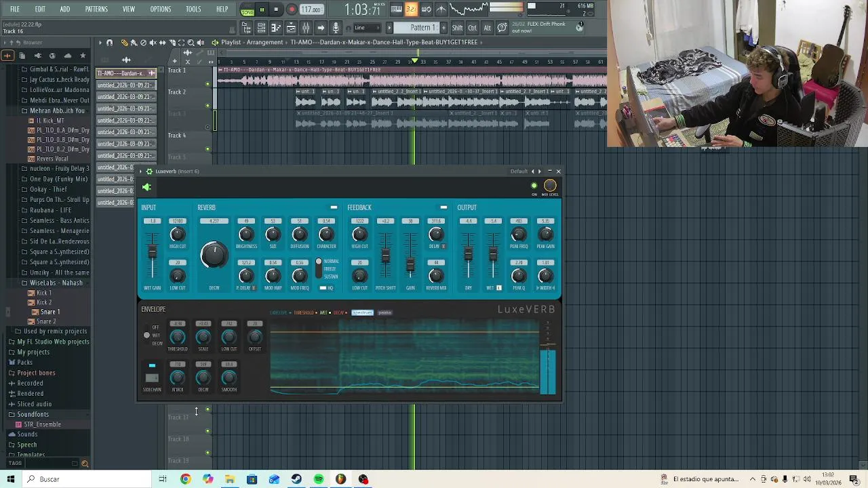
Task: Click the NORMAL/FREEZE/SUSTAIN mode switch
Action: click(x=319, y=268)
